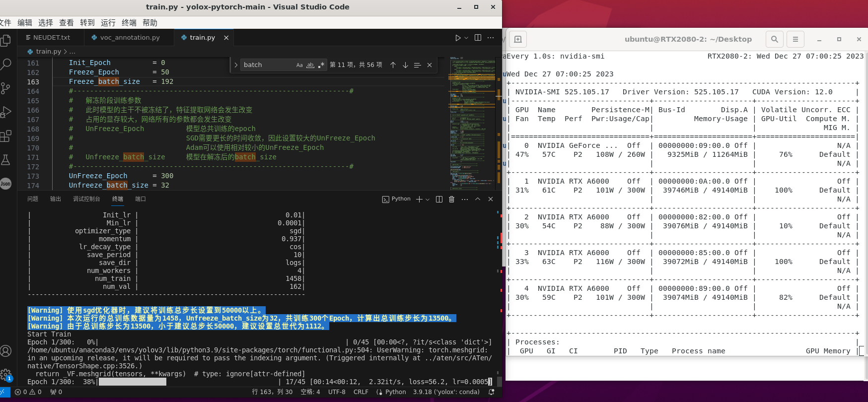Open run button dropdown arrow

pos(466,38)
